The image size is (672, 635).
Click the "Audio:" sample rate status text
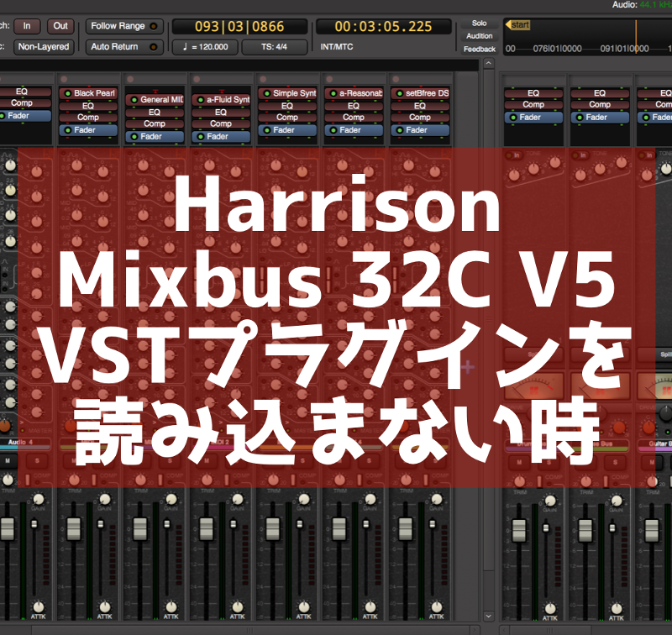click(642, 5)
